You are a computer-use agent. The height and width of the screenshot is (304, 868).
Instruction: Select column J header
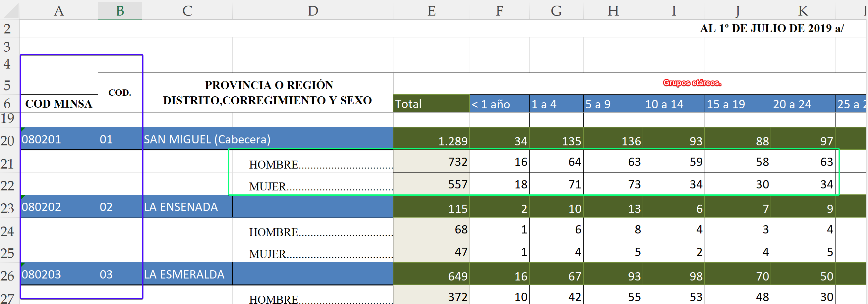tap(738, 11)
